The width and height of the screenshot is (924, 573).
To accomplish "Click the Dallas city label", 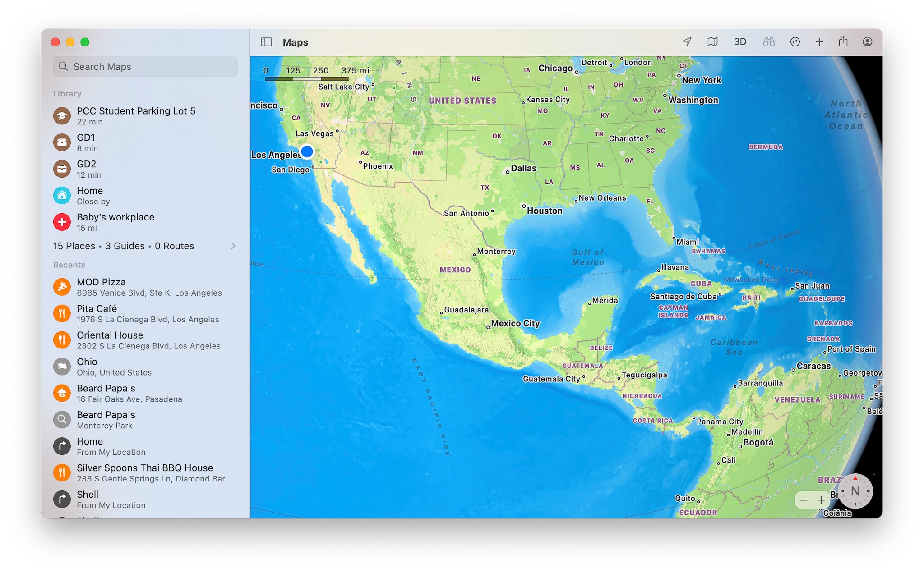I will pyautogui.click(x=523, y=168).
